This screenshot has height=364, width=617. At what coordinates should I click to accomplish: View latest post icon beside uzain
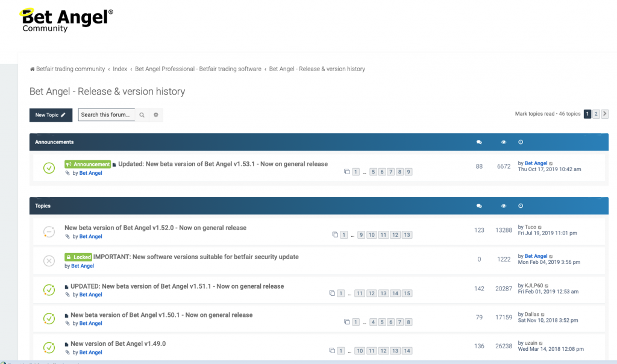click(540, 344)
